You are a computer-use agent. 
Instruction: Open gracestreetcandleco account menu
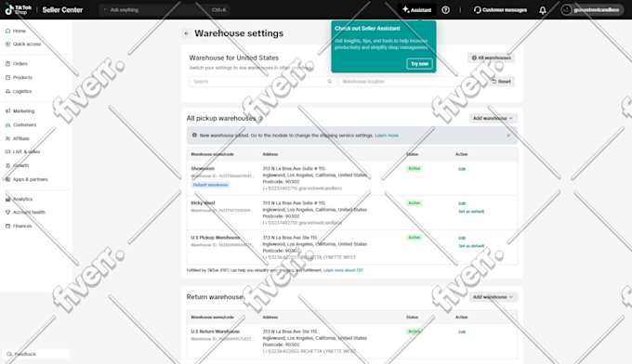592,9
